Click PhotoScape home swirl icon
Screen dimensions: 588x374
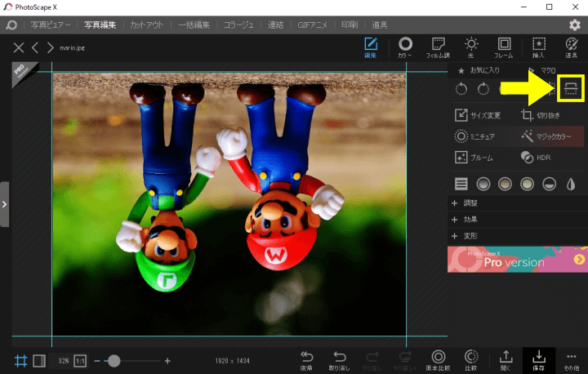(11, 24)
